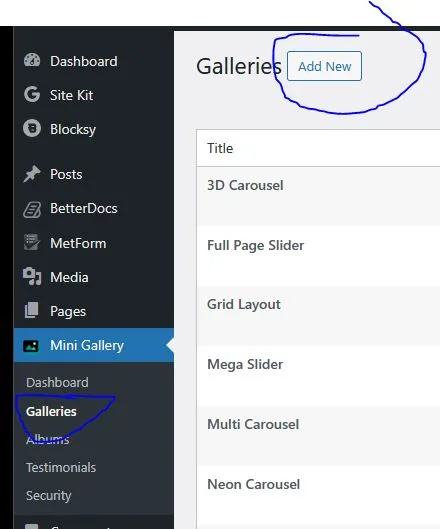Click the Posts pushpin icon
440x529 pixels.
[x=32, y=174]
